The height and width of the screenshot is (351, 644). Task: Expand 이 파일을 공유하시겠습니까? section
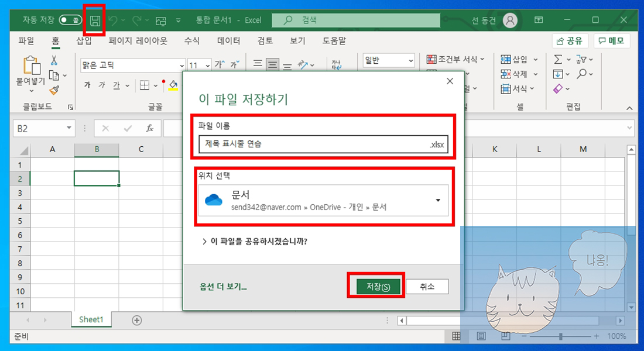click(x=255, y=242)
